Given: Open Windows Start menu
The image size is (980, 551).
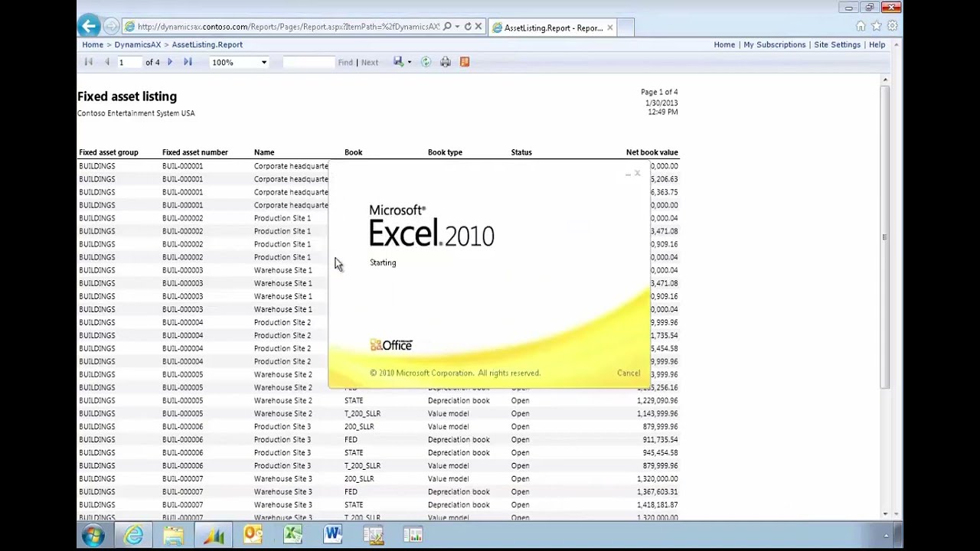Looking at the screenshot, I should (93, 536).
